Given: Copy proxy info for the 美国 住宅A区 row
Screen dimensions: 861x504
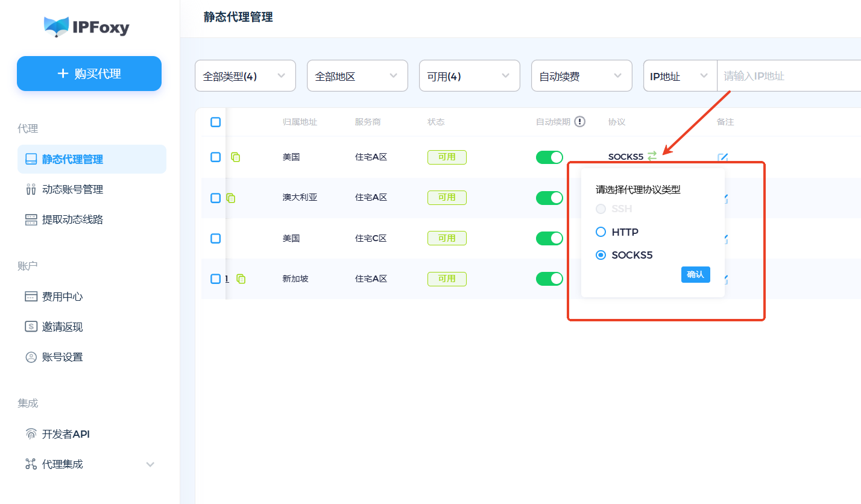Looking at the screenshot, I should point(236,157).
